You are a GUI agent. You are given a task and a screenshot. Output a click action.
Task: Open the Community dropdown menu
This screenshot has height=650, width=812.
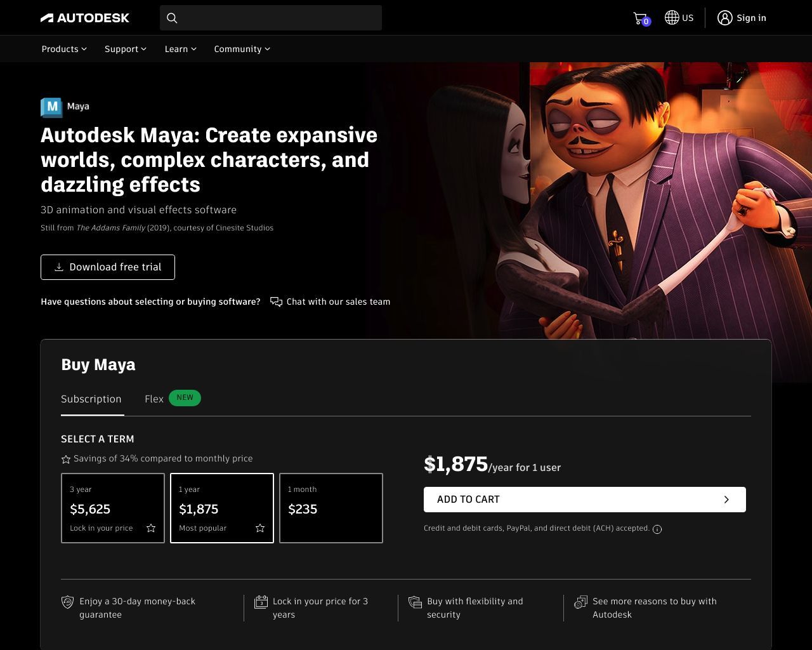click(242, 49)
